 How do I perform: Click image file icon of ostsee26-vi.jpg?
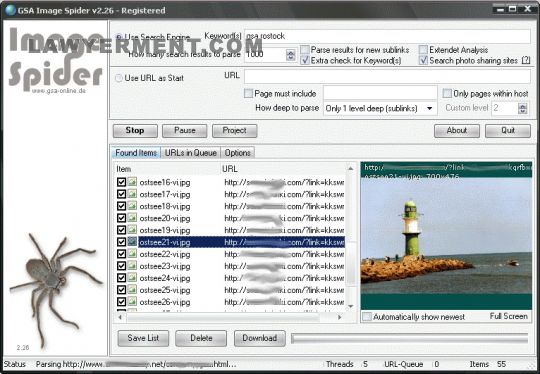click(132, 302)
